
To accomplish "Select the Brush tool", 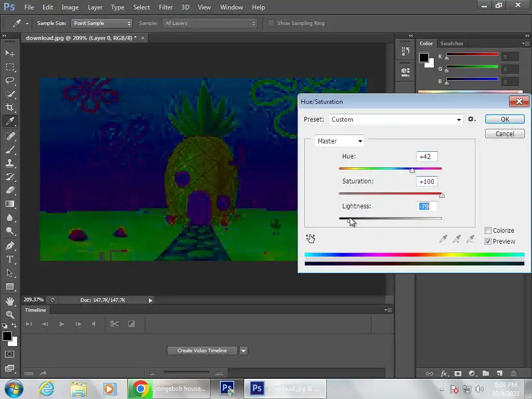I will (x=10, y=149).
